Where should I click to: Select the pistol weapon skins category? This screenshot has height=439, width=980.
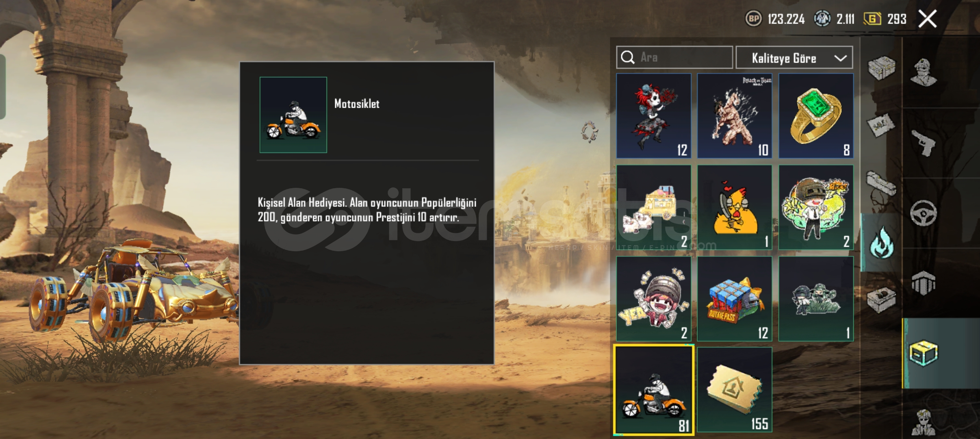point(923,143)
